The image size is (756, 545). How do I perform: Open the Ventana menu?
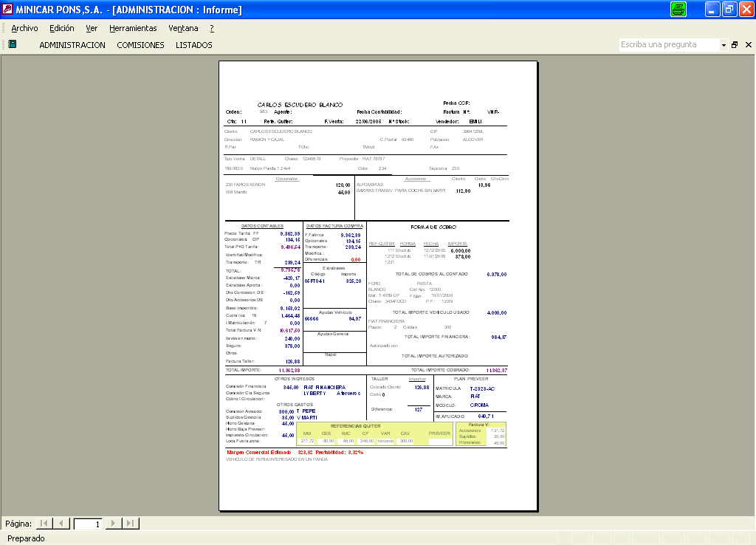183,29
